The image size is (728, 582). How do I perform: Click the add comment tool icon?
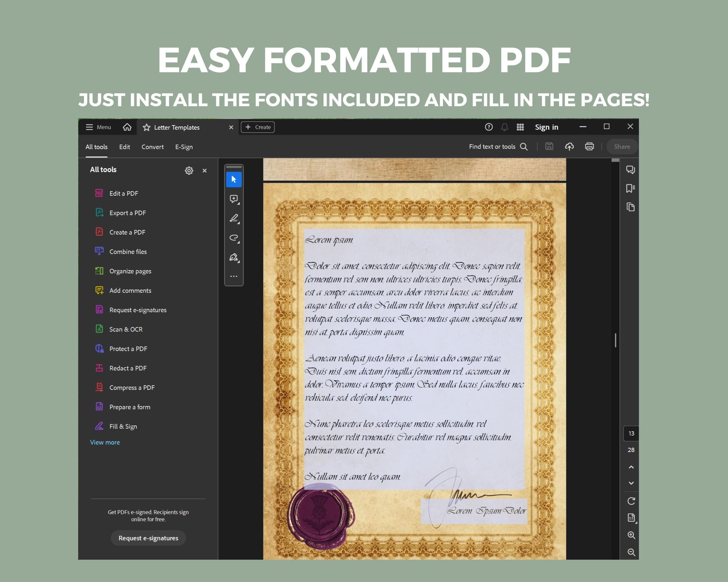click(x=234, y=199)
